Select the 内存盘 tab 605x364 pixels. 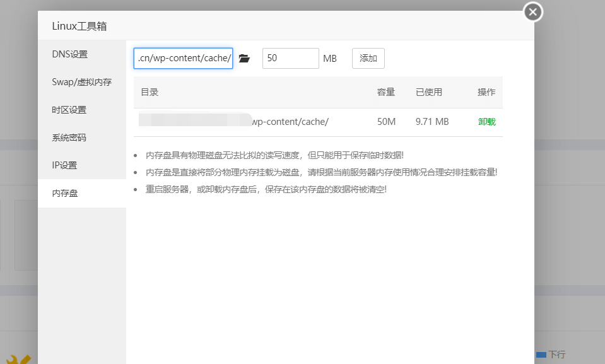pyautogui.click(x=65, y=193)
